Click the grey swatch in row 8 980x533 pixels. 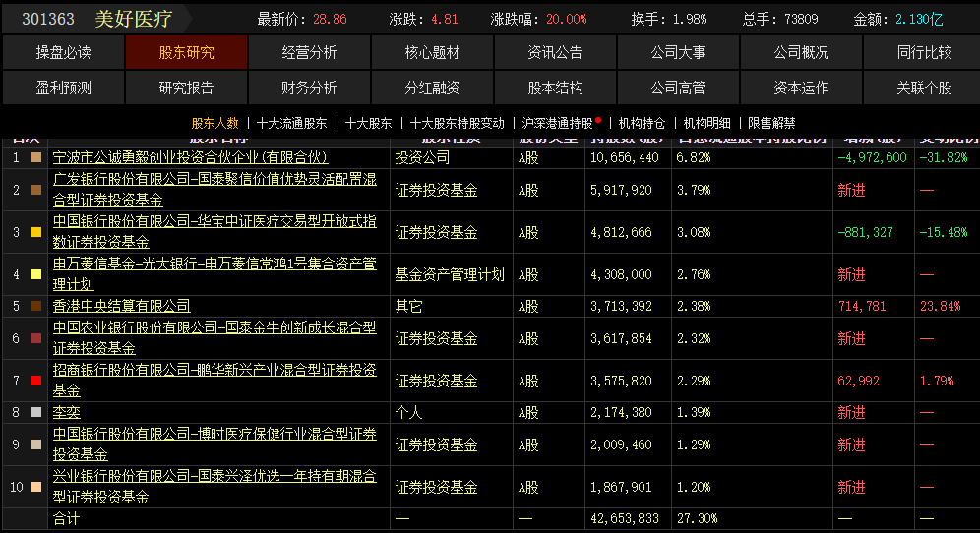point(36,412)
